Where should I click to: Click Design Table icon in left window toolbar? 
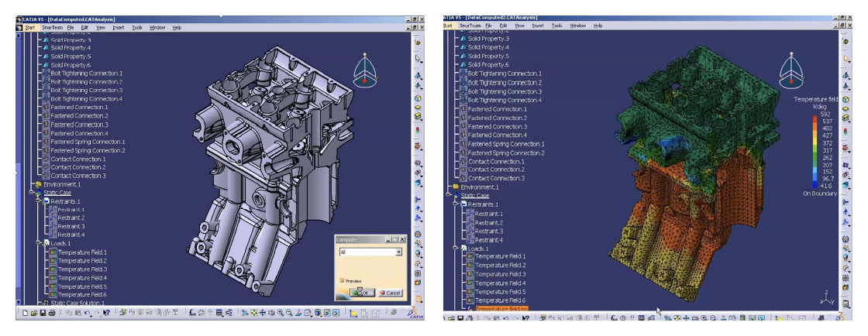pyautogui.click(x=219, y=313)
